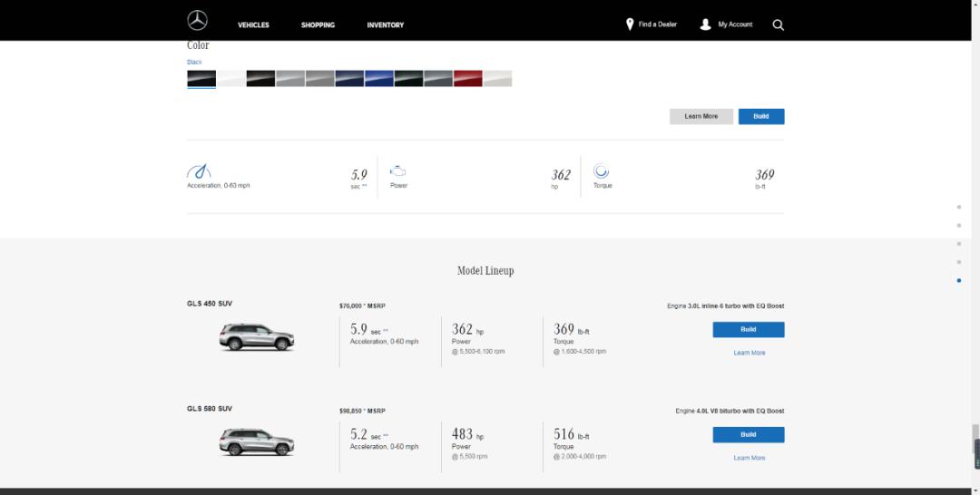Choose the bright blue color swatch

pos(379,79)
